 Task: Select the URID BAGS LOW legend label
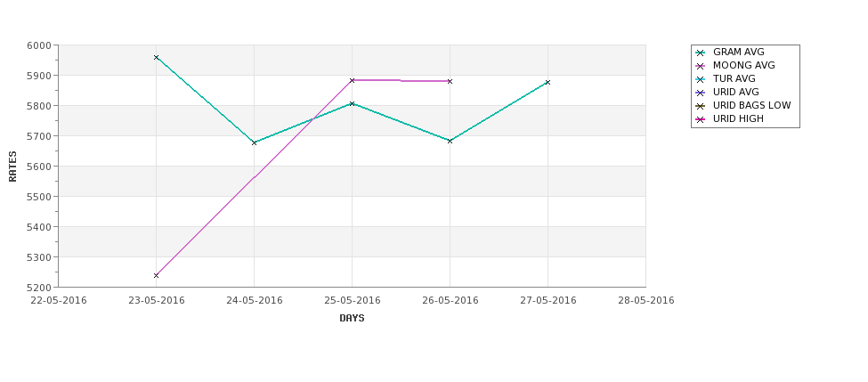coord(751,105)
